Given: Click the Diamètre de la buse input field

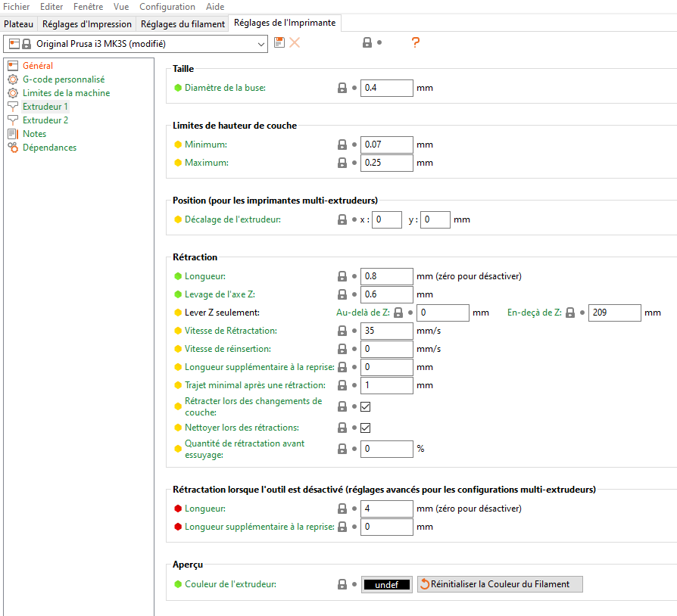Looking at the screenshot, I should (386, 88).
